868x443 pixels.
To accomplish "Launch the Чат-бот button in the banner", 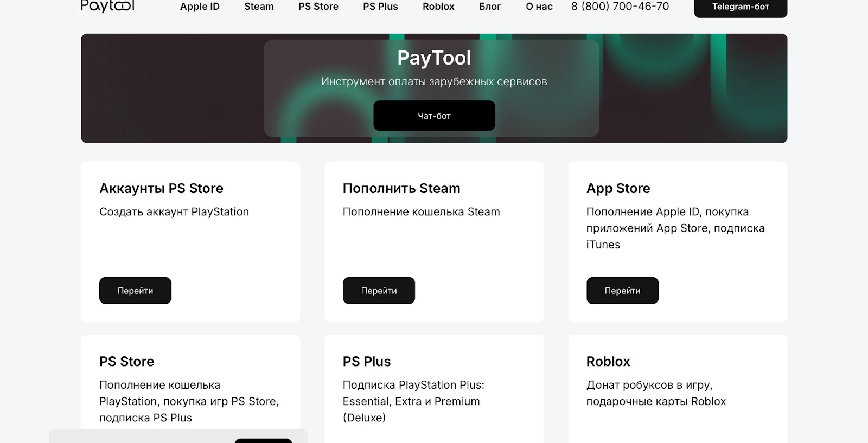I will pos(434,115).
